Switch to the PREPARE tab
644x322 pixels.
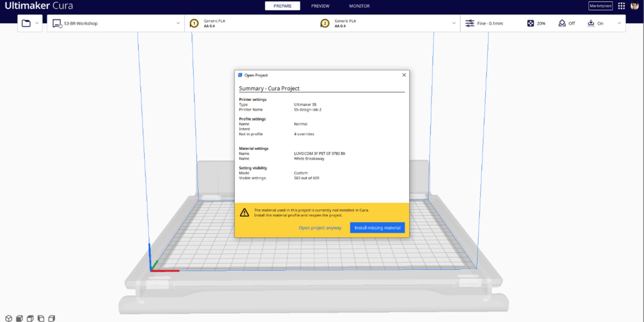[x=282, y=6]
